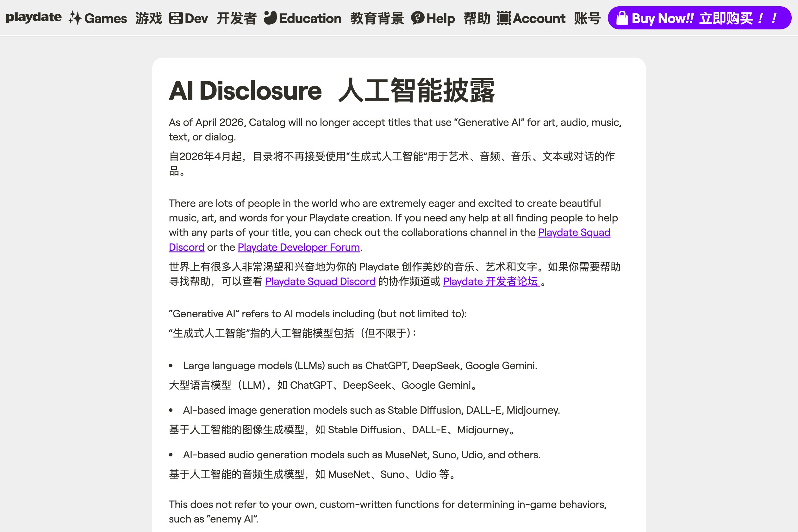This screenshot has width=798, height=532.
Task: Click the 账号 navigation label
Action: pos(587,18)
